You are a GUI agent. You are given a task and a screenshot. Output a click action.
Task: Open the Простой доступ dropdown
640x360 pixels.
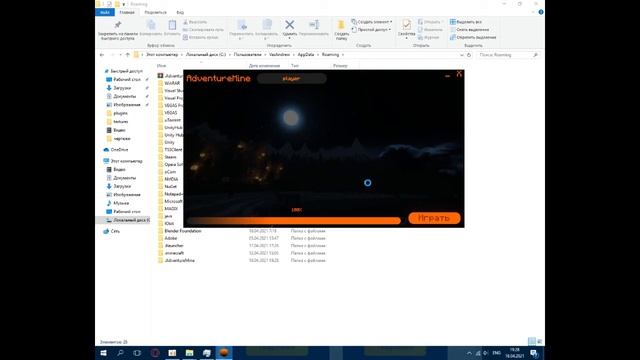pyautogui.click(x=371, y=30)
